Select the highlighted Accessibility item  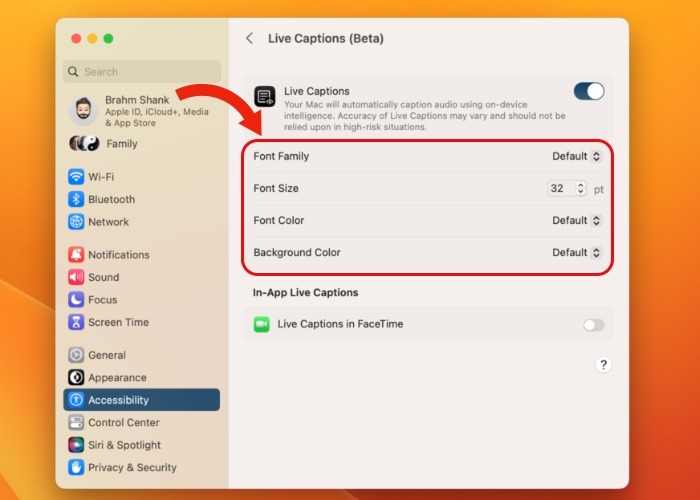[142, 400]
